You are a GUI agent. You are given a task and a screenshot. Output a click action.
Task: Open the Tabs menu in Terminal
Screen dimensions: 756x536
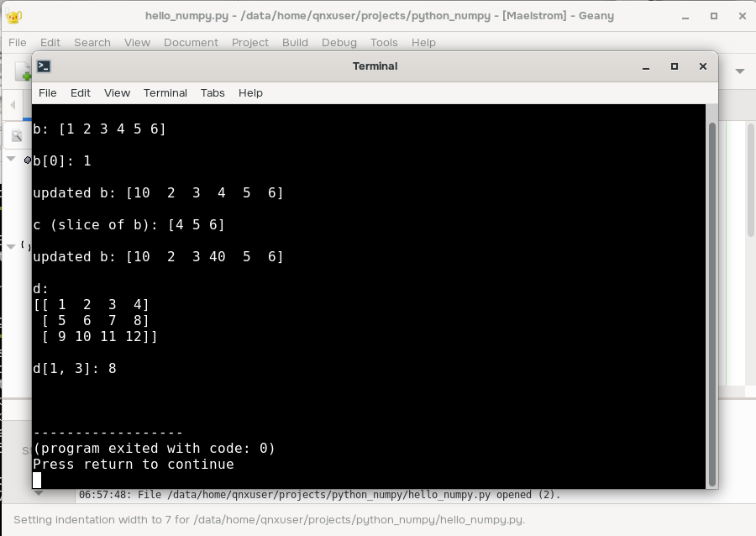point(213,93)
